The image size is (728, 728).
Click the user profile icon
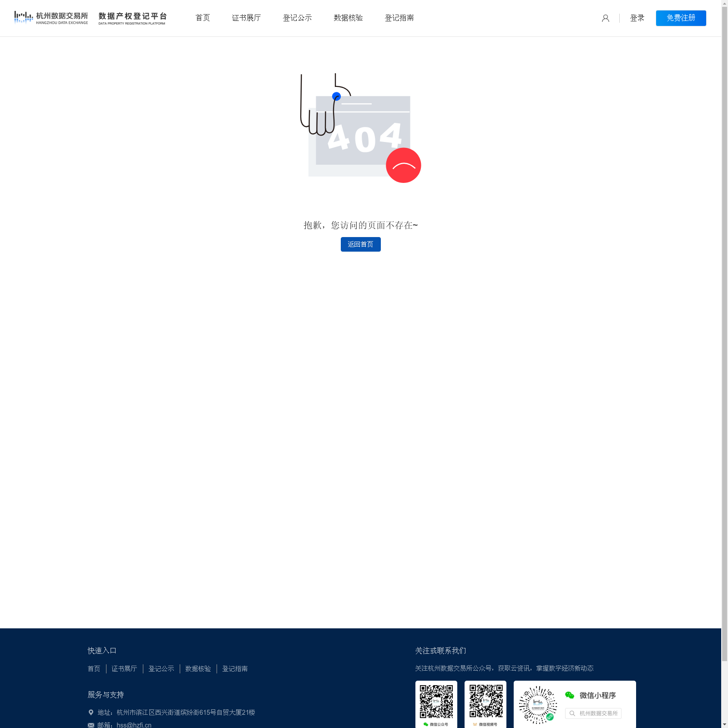605,18
